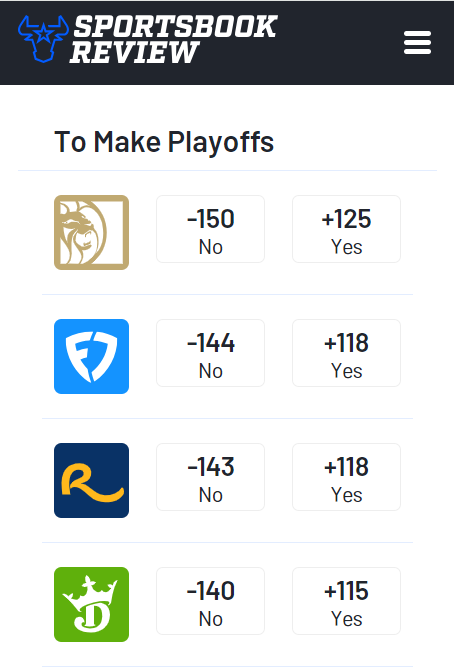Choose FanDuel's +118 Yes odds

pos(346,353)
